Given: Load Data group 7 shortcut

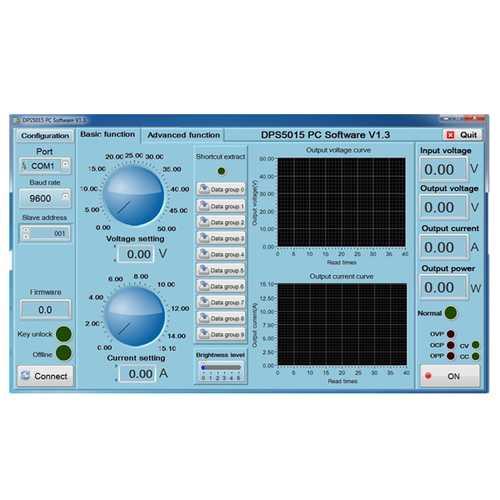Looking at the screenshot, I should [x=221, y=302].
